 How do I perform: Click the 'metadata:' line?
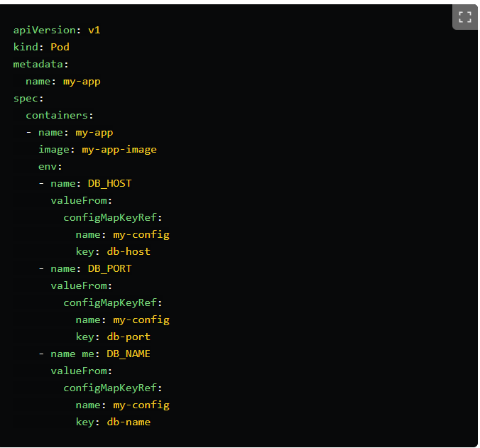tap(41, 65)
